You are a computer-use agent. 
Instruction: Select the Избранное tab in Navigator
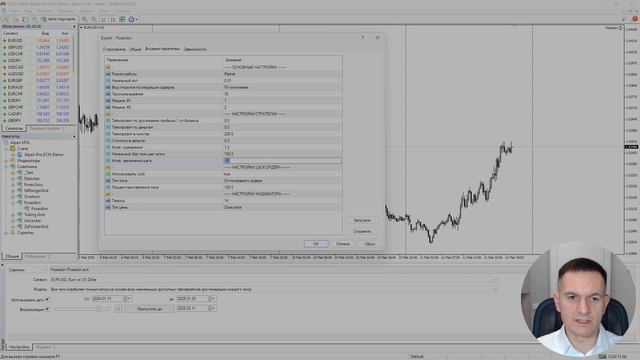36,257
